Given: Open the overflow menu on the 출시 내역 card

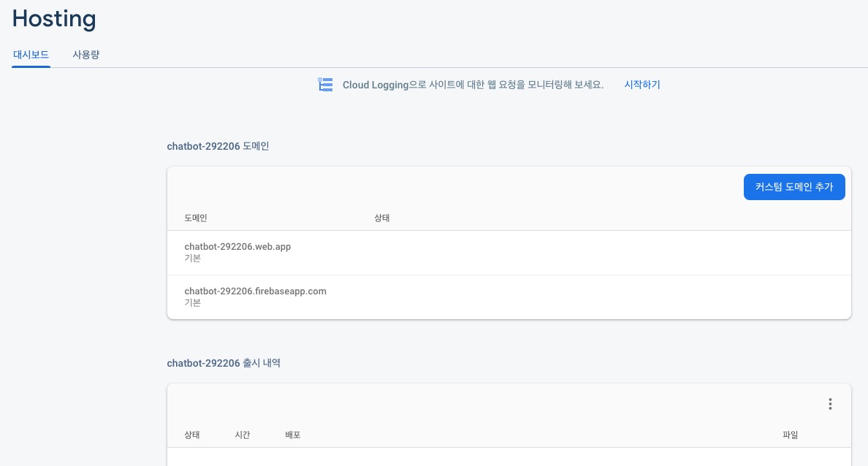Looking at the screenshot, I should pos(830,404).
